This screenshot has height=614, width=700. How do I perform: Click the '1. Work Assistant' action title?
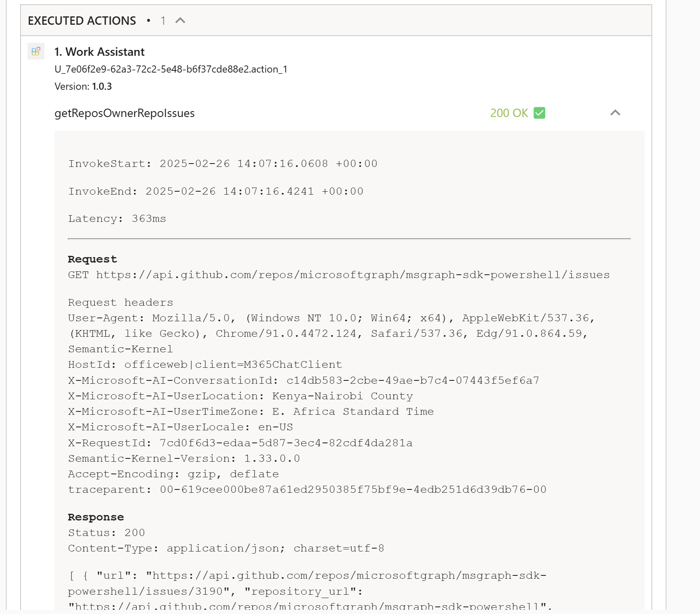[99, 52]
